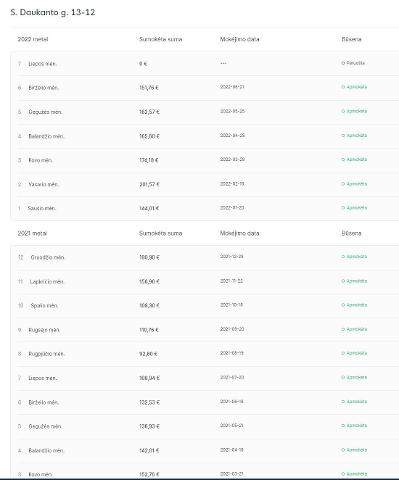The height and width of the screenshot is (480, 399).
Task: Click the 2021 metai section header
Action: (32, 233)
